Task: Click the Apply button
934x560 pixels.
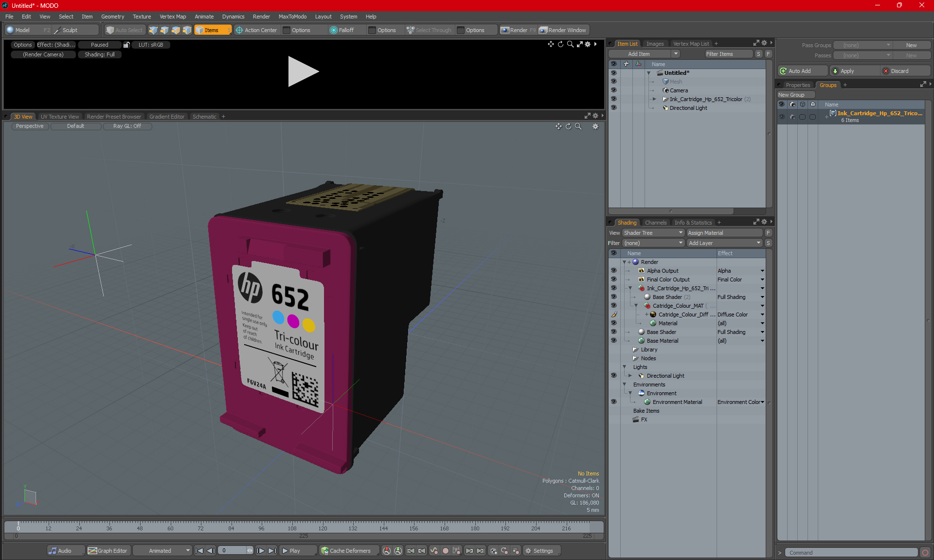Action: 854,71
